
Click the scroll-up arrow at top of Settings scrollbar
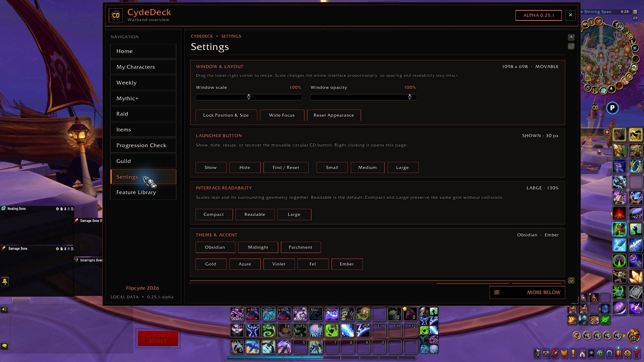coord(571,38)
